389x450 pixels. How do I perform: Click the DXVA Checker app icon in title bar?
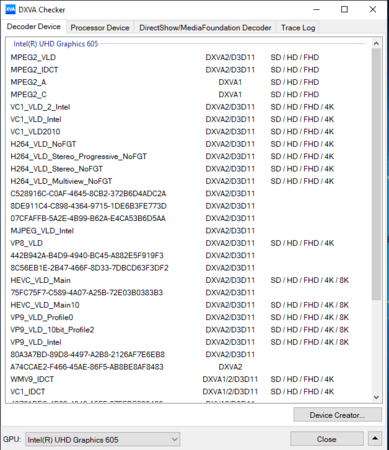(10, 10)
